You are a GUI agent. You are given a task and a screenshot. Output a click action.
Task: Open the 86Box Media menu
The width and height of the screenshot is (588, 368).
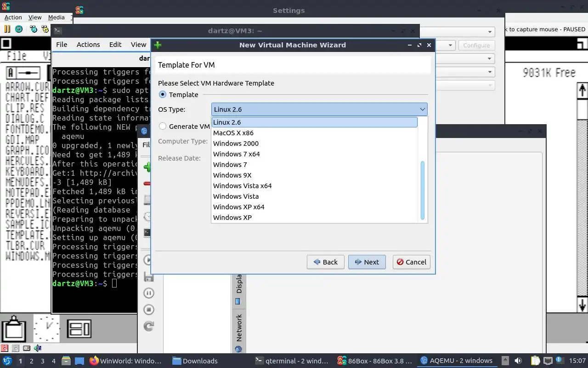click(57, 17)
